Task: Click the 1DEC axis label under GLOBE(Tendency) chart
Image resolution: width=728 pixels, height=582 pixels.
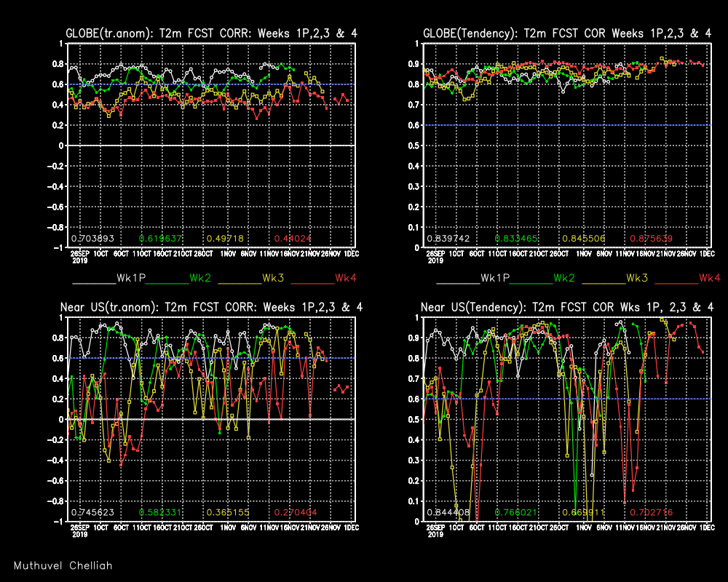Action: pos(707,254)
